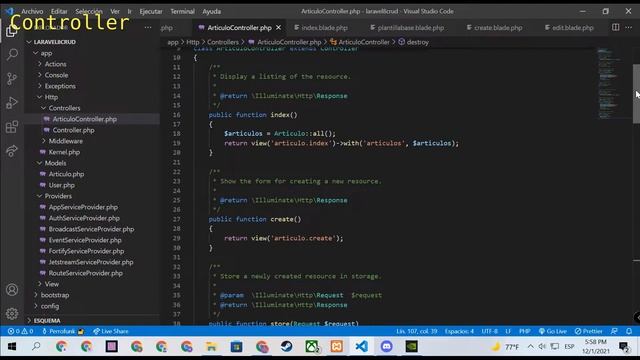Open the Editar menu
This screenshot has height=360, width=640.
tap(59, 11)
